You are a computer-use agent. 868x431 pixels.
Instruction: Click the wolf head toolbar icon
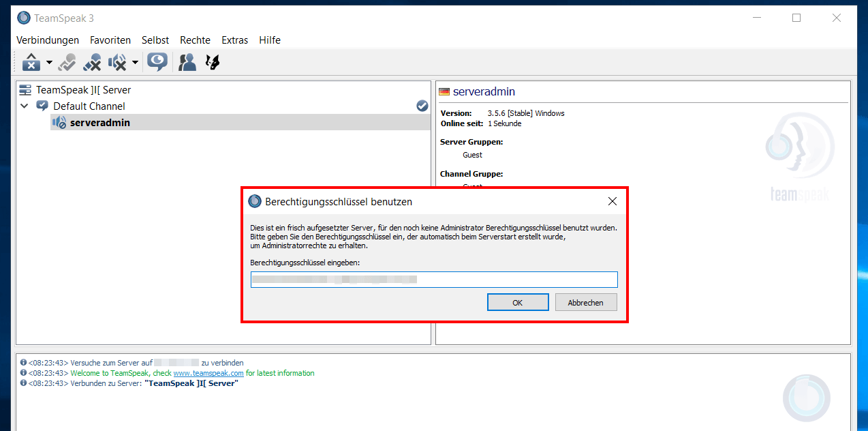tap(213, 63)
